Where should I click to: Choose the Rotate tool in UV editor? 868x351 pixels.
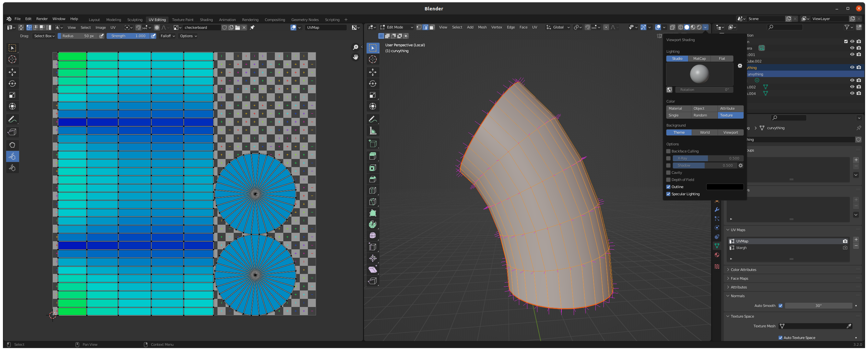12,84
